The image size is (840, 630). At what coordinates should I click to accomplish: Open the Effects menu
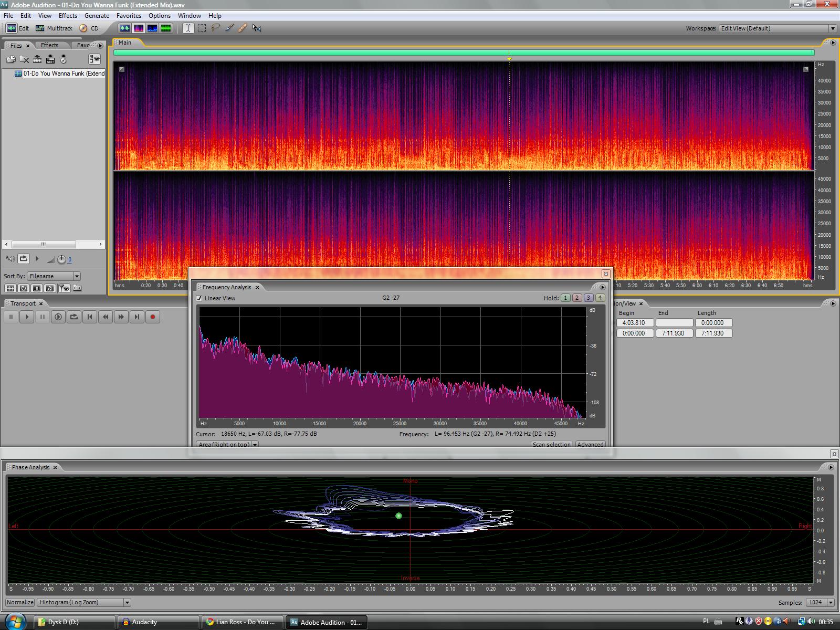coord(68,16)
